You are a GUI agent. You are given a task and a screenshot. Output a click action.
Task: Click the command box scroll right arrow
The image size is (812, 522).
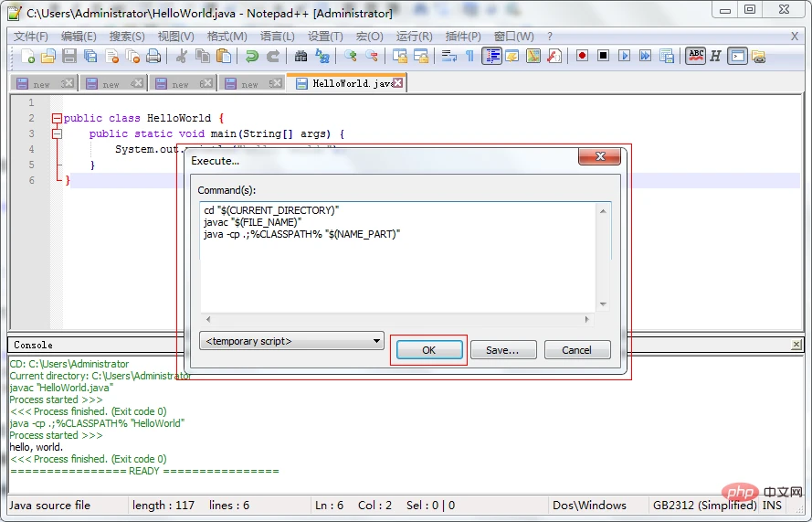click(586, 319)
